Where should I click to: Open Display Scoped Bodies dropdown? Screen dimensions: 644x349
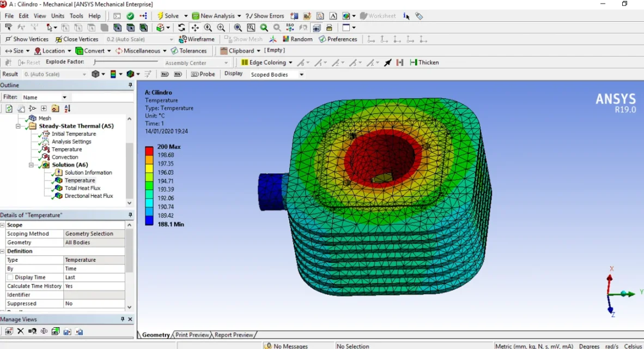pos(277,74)
